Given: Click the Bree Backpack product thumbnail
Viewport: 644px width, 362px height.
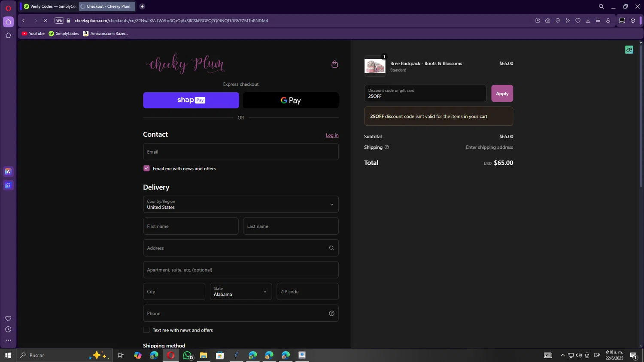Looking at the screenshot, I should (375, 66).
